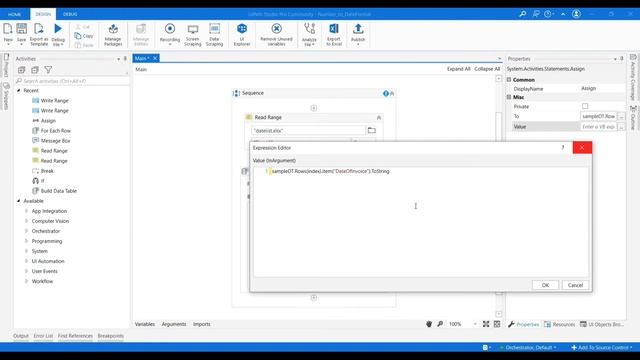The width and height of the screenshot is (640, 360).
Task: Launch Data Scraping tool
Action: (x=214, y=34)
